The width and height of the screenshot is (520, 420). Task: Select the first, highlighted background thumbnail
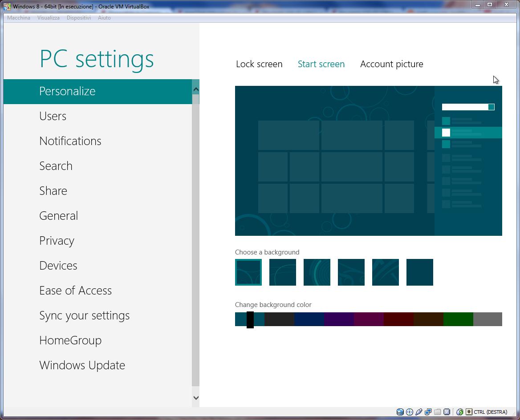pos(248,272)
